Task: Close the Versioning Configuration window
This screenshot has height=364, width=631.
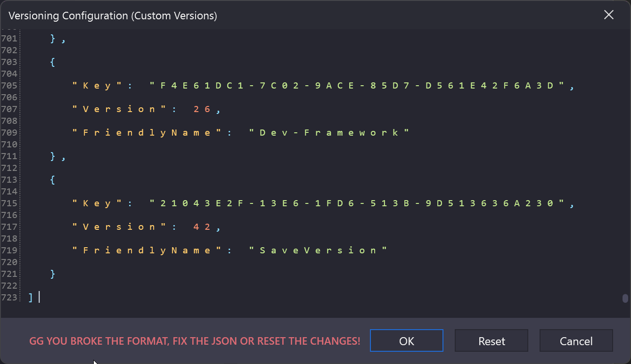Action: click(x=609, y=15)
